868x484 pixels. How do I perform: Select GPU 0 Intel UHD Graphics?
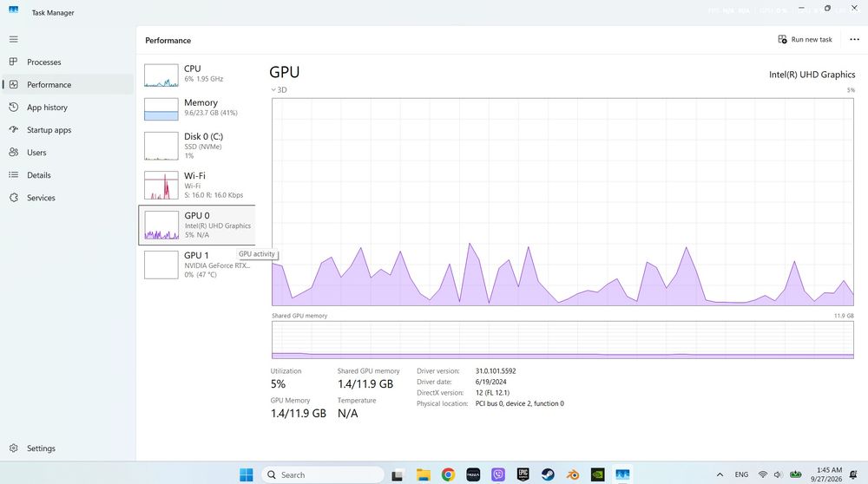[196, 226]
